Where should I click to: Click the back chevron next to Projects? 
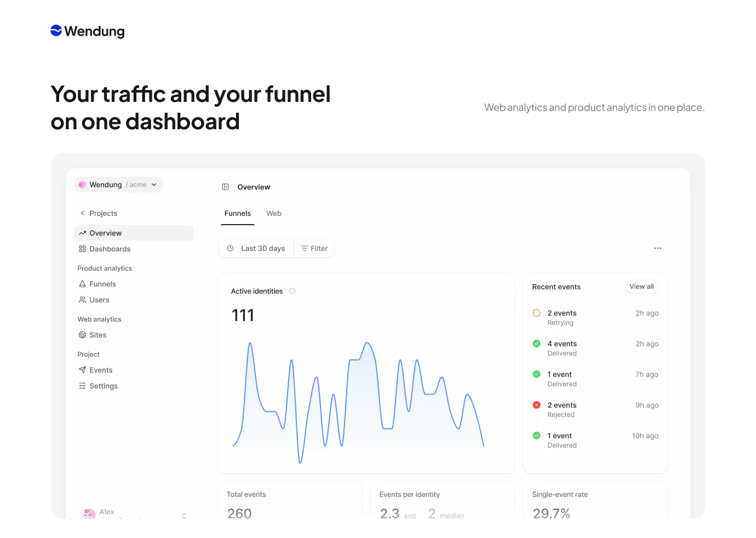[82, 213]
